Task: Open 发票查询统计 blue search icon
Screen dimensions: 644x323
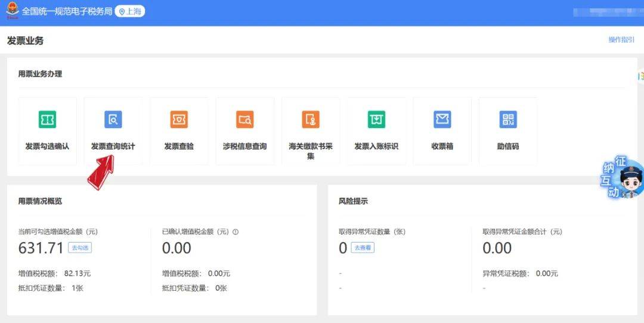Action: (x=113, y=119)
